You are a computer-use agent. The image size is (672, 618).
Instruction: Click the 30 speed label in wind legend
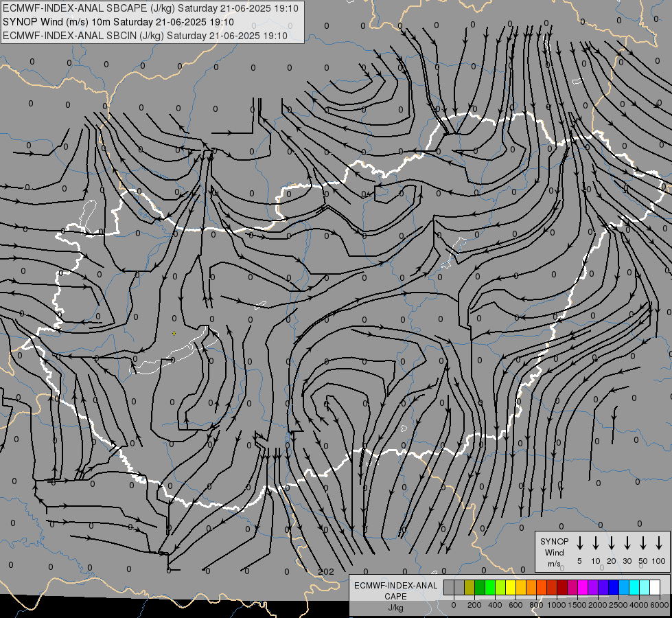click(x=627, y=561)
